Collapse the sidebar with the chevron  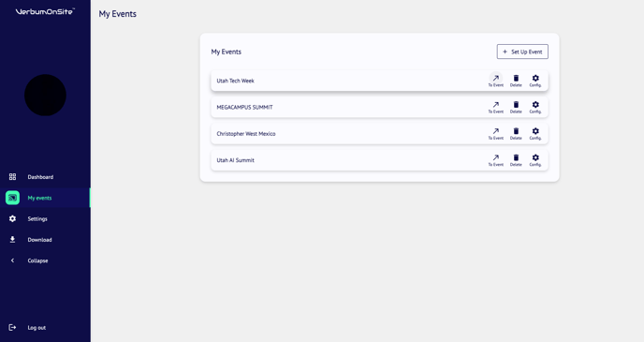pos(45,260)
